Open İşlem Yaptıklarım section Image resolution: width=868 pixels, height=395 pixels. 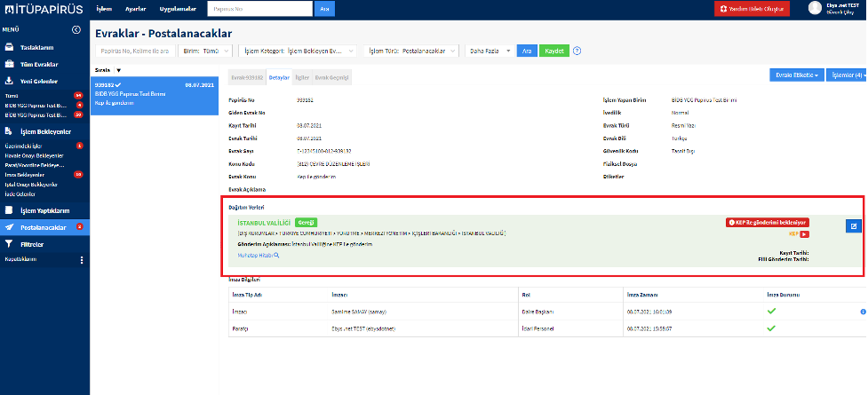(x=44, y=210)
